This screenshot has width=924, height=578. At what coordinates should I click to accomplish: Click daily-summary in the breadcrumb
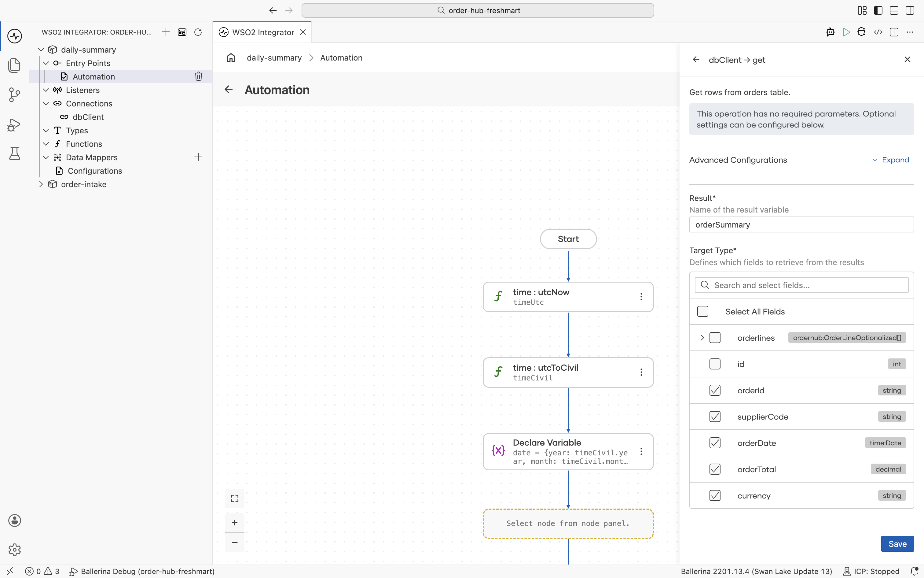click(x=274, y=58)
